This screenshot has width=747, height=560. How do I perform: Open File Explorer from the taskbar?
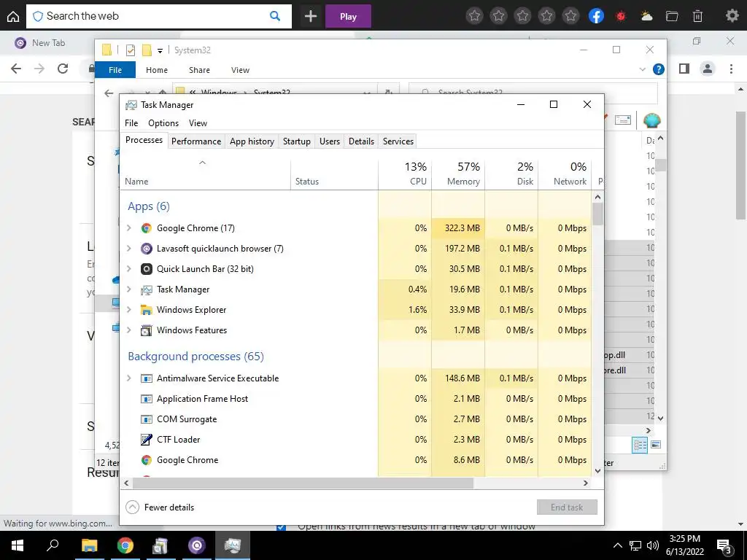click(89, 545)
